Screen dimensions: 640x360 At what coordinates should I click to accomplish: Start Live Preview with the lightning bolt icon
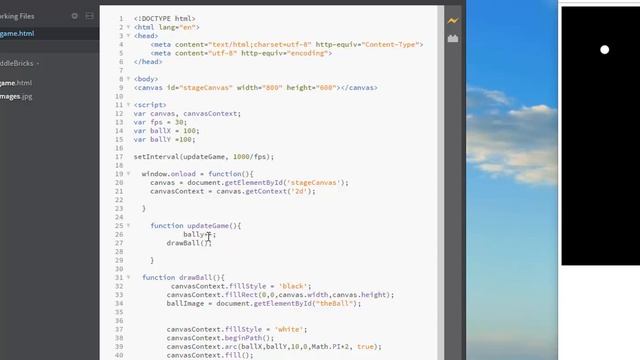pyautogui.click(x=453, y=20)
